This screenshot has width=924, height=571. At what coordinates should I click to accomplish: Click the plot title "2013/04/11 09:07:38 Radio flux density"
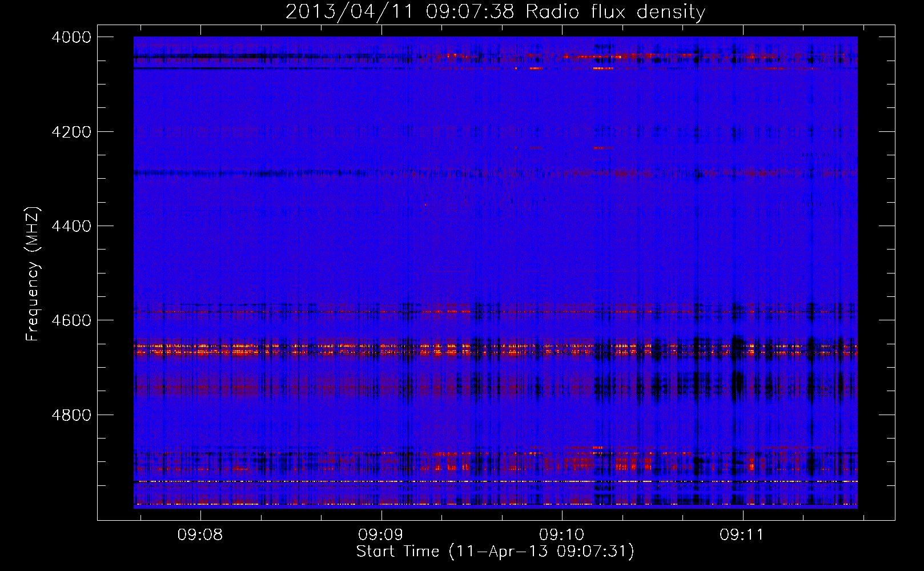[x=495, y=11]
